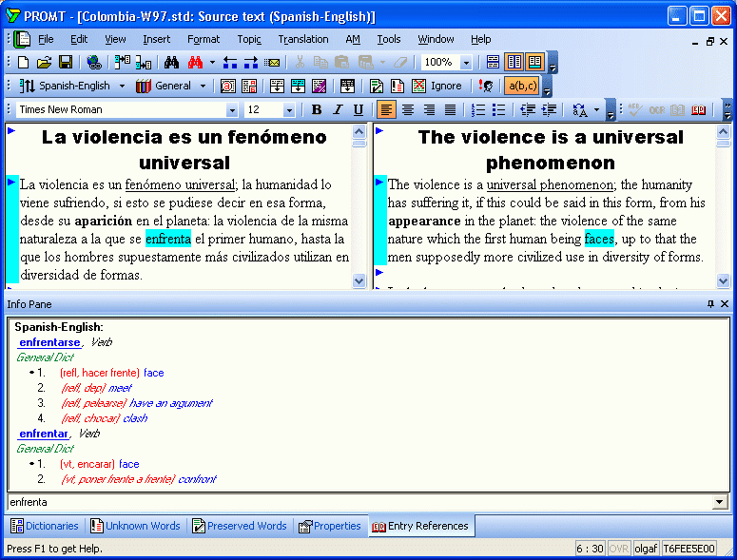Toggle align left paragraph

386,110
